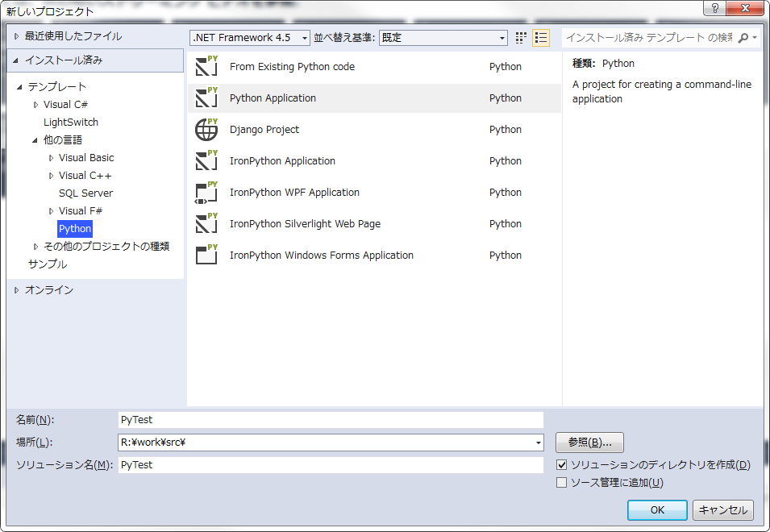Toggle ソリューションのディレクトリを作成 checkbox
Viewport: 770px width, 532px height.
click(x=562, y=465)
